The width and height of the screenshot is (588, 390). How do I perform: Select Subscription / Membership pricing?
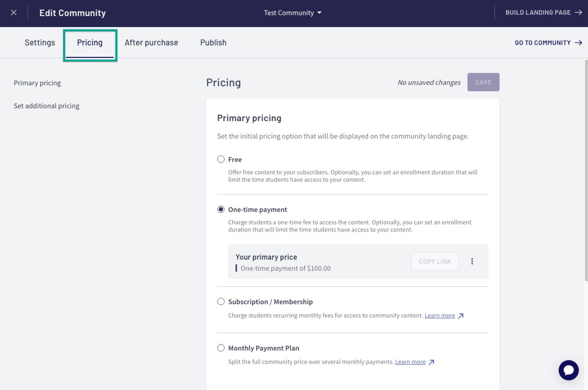click(x=221, y=301)
